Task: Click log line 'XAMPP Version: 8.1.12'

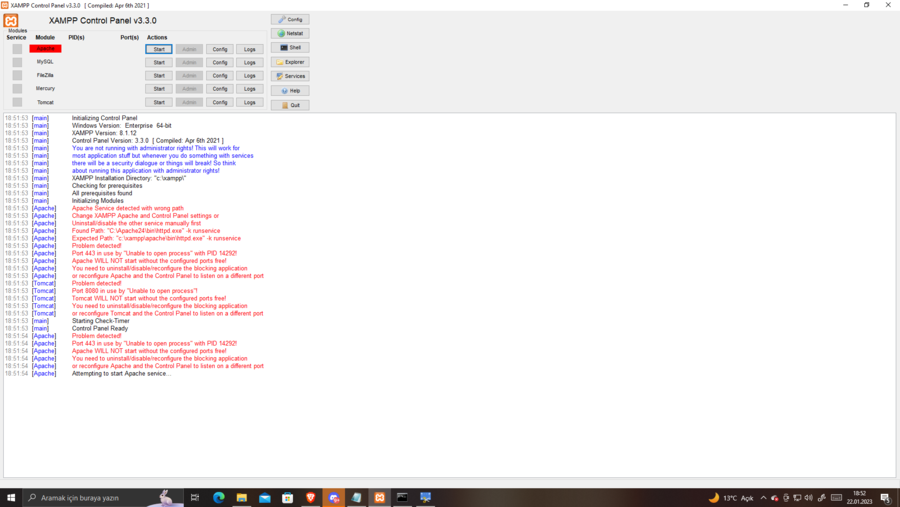Action: [x=104, y=133]
